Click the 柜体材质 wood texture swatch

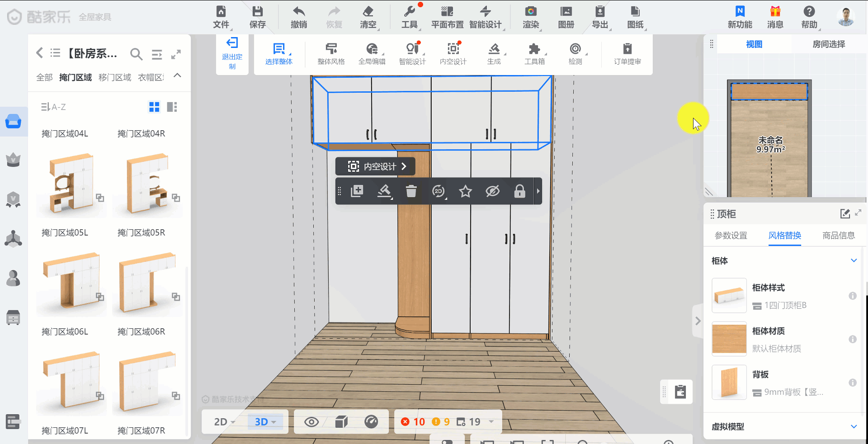(729, 339)
